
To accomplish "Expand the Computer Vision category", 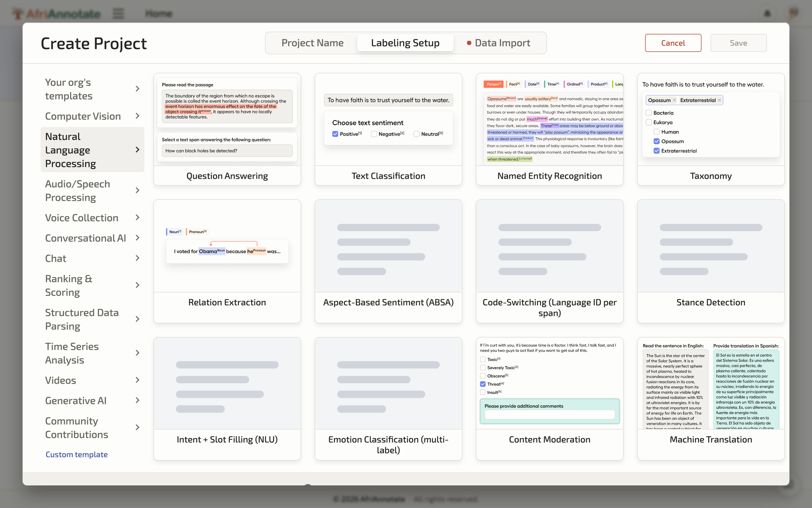I will click(92, 116).
